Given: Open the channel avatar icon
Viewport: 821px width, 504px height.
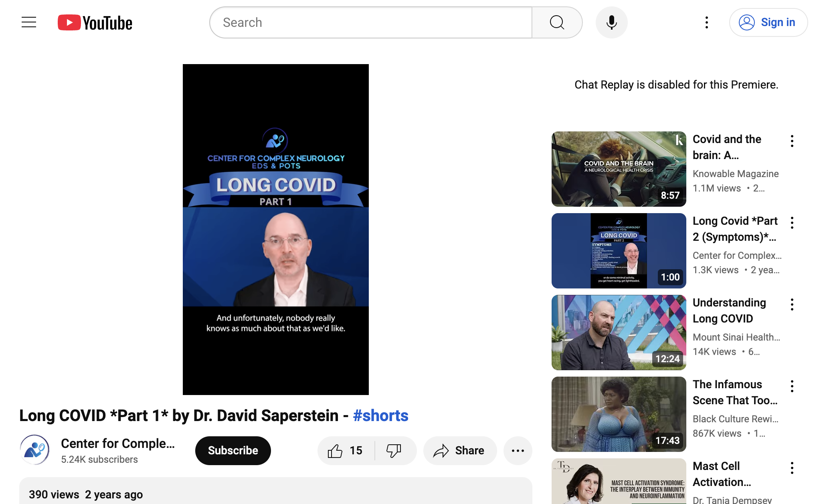Looking at the screenshot, I should 35,450.
